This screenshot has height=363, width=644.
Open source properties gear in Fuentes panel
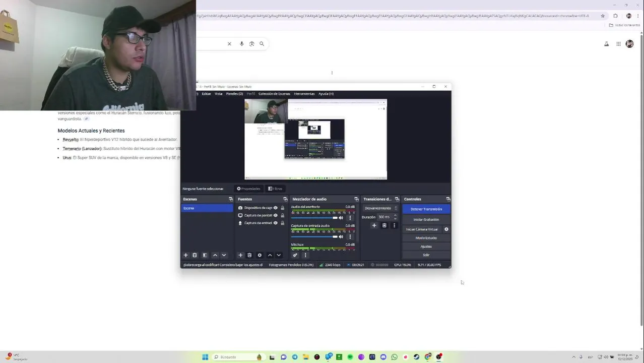(x=260, y=255)
